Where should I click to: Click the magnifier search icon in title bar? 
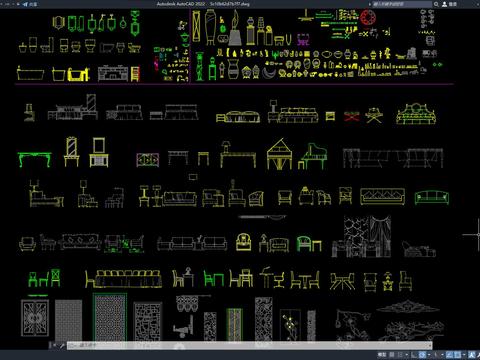coord(436,4)
